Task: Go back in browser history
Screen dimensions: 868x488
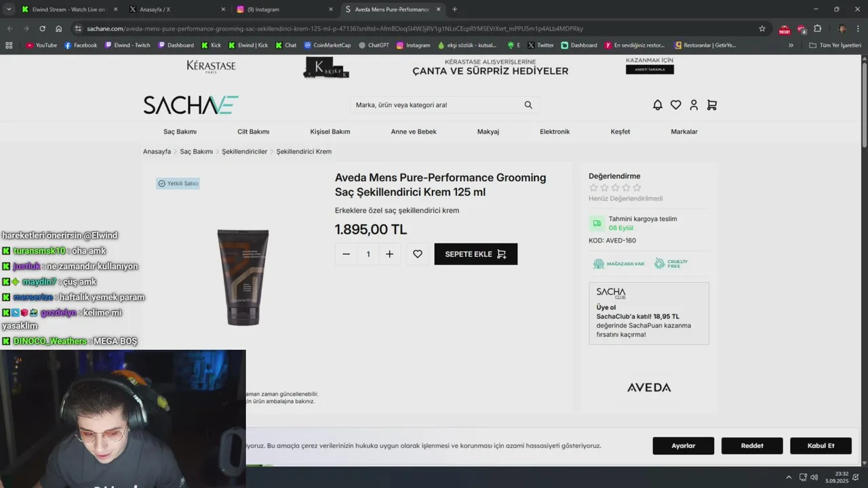Action: (9, 28)
